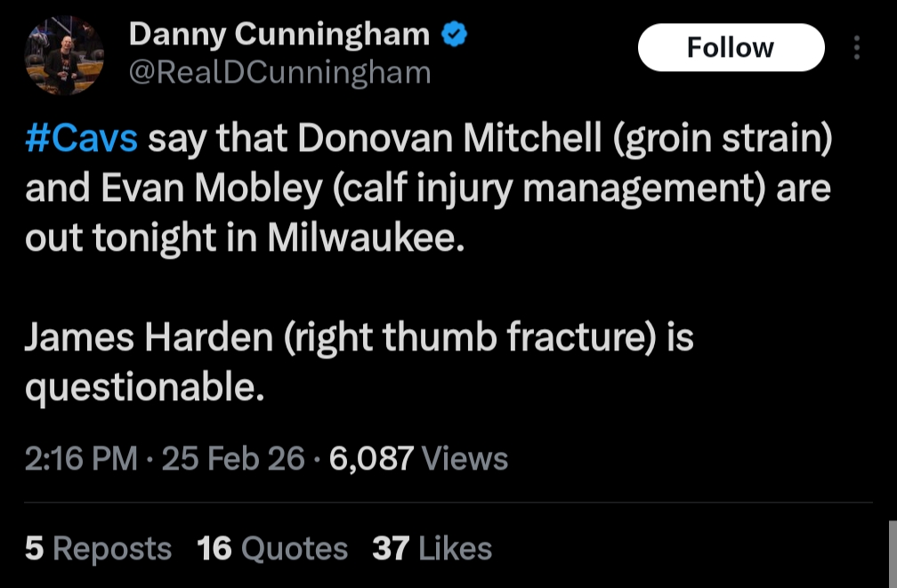
Task: Open the Danny Cunningham display name
Action: (279, 35)
